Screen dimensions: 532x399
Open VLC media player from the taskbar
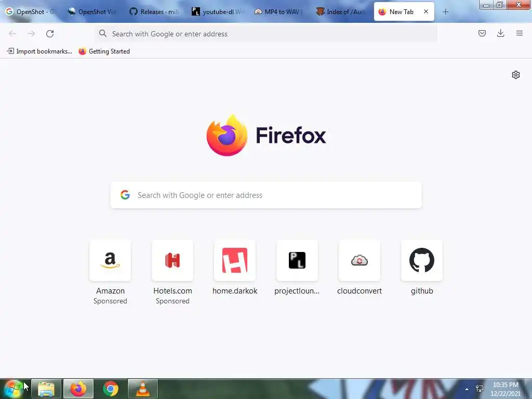point(143,389)
